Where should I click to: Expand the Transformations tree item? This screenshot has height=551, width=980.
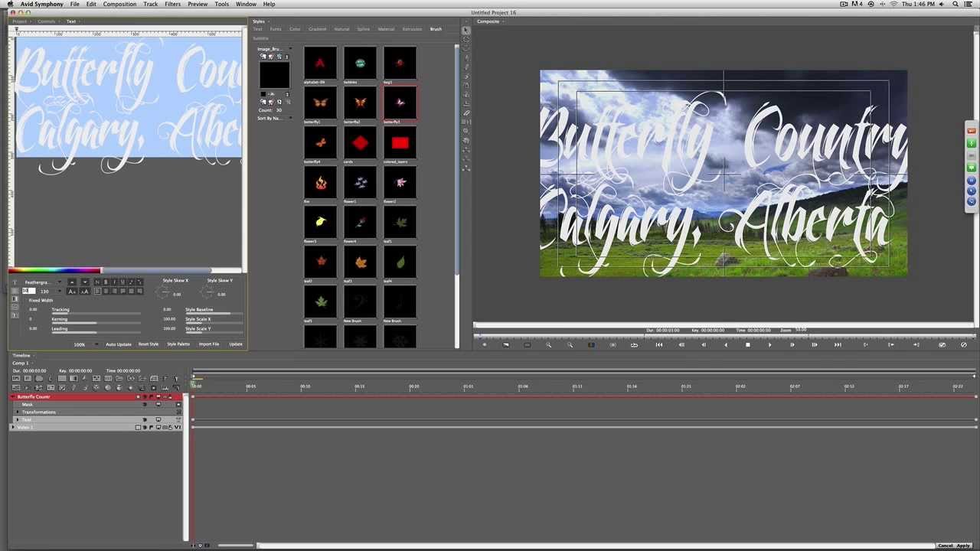[18, 412]
